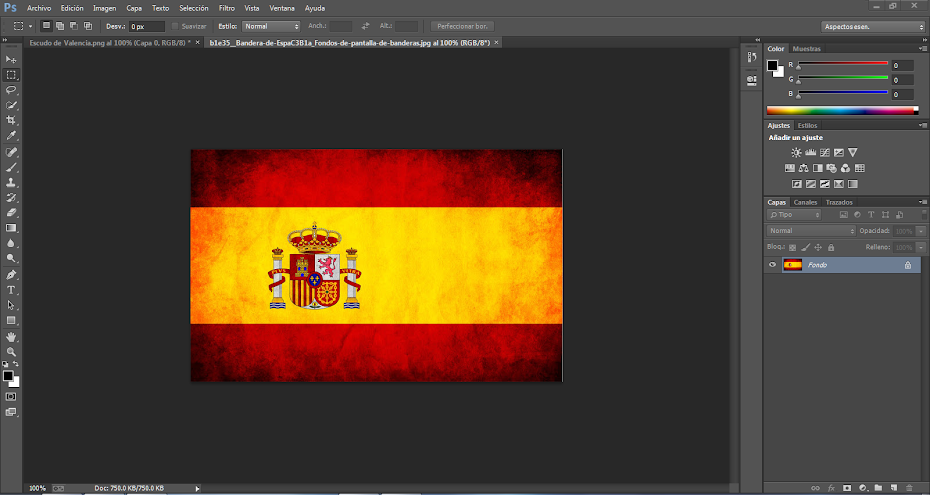Select the Path Selection tool
This screenshot has width=930, height=495.
point(11,305)
